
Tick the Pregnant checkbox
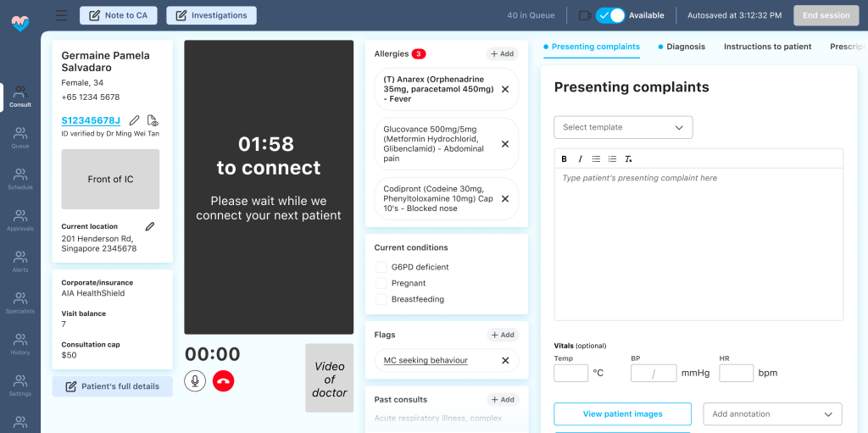(x=381, y=283)
